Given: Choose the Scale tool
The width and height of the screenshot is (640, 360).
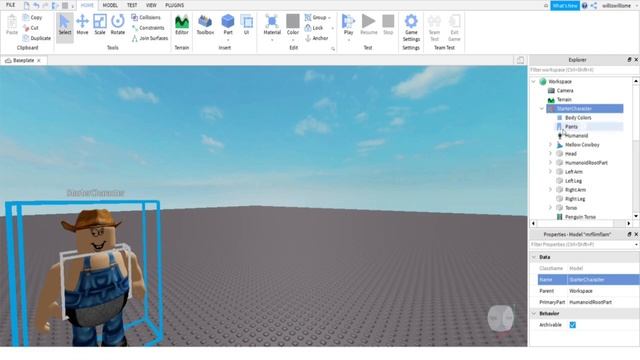Looking at the screenshot, I should click(100, 24).
